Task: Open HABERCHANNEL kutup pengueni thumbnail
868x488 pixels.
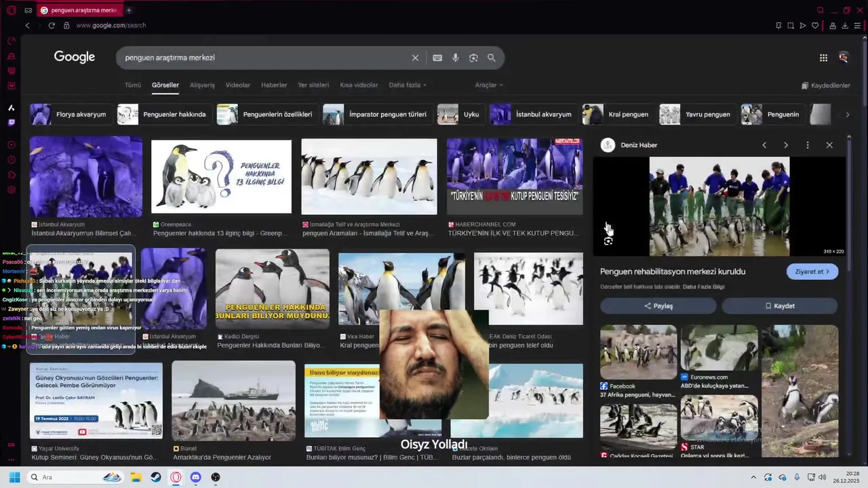Action: point(515,177)
